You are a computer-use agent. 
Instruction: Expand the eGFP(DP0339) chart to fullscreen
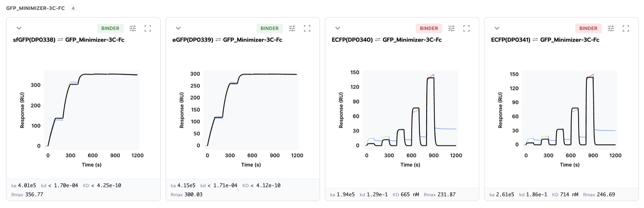coord(307,28)
